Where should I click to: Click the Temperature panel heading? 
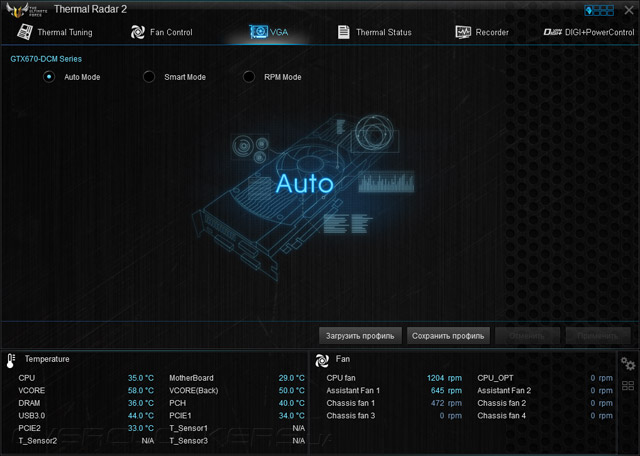pyautogui.click(x=47, y=359)
